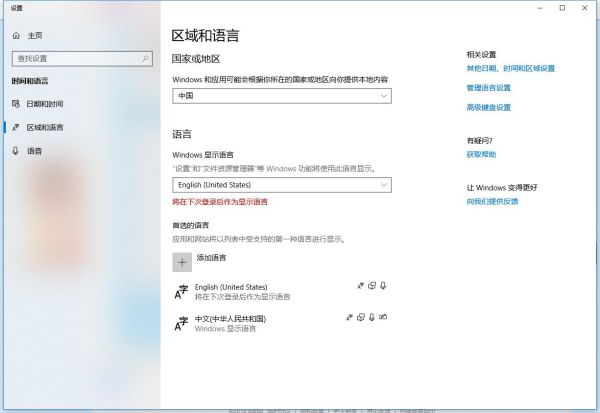
Task: Click display language icon on 中文 row
Action: [349, 317]
